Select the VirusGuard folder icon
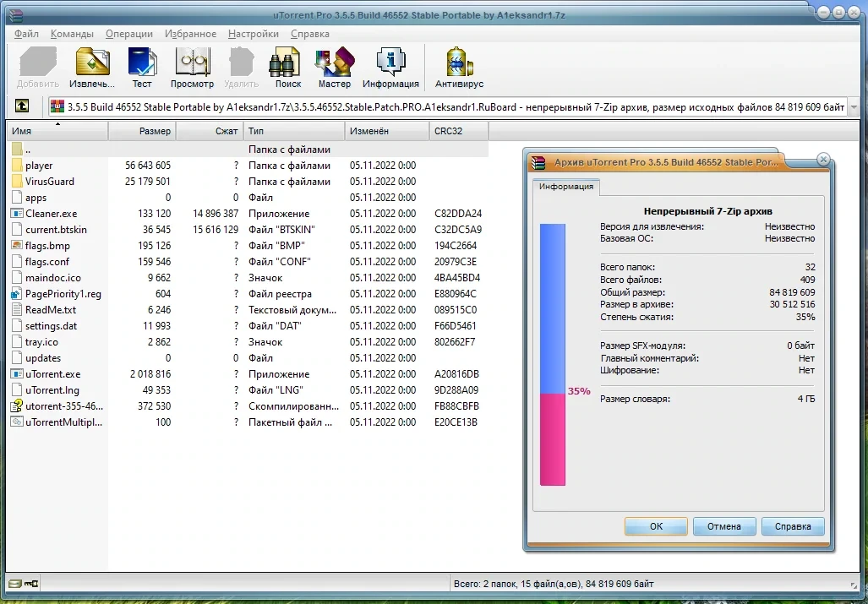The width and height of the screenshot is (868, 604). tap(17, 182)
